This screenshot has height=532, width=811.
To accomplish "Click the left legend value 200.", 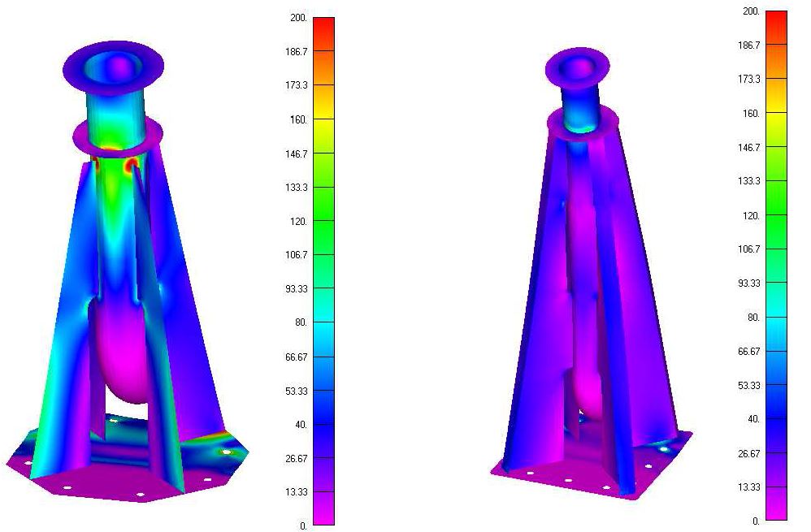I will click(298, 18).
